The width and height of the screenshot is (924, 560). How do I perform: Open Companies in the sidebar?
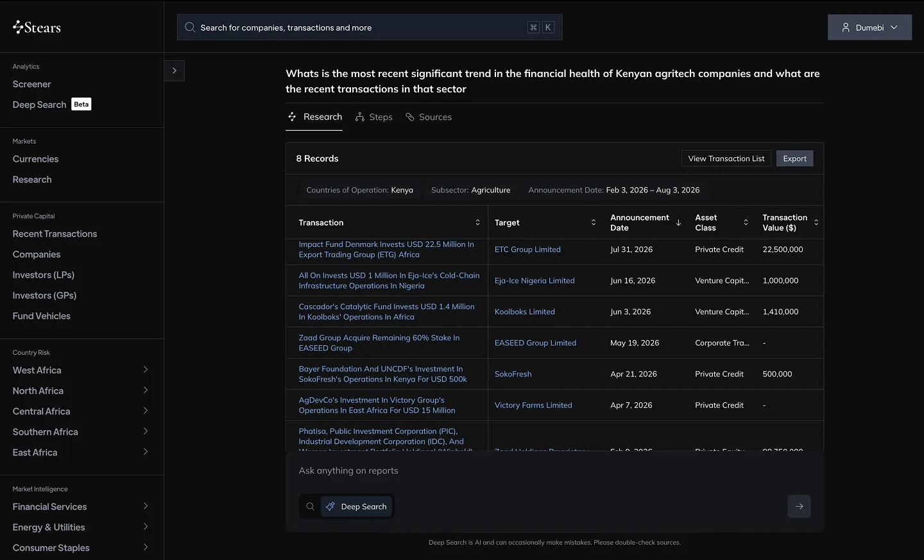[x=37, y=255]
